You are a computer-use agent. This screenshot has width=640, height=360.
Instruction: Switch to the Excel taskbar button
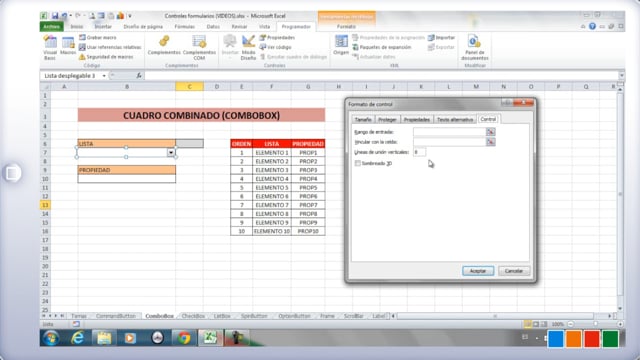pos(210,338)
